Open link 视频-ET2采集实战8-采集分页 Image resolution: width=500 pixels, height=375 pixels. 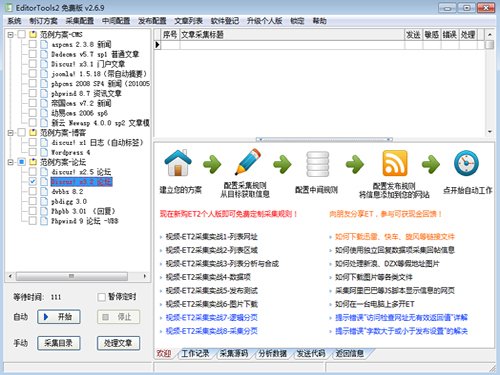[x=211, y=331]
